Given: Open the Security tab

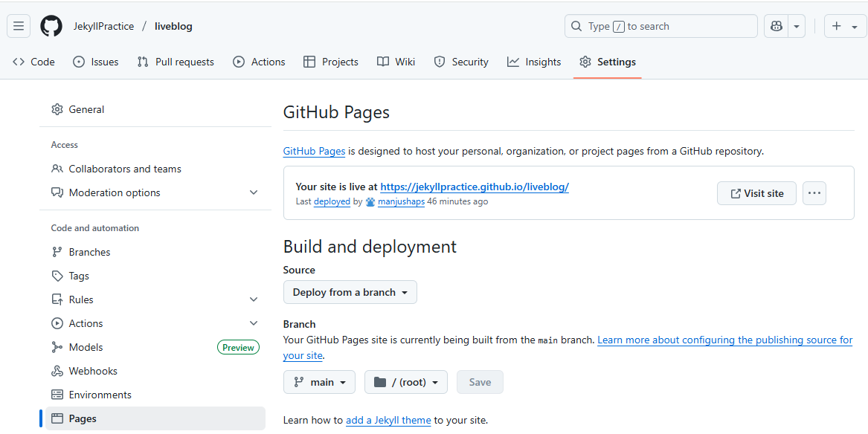Looking at the screenshot, I should [x=461, y=62].
